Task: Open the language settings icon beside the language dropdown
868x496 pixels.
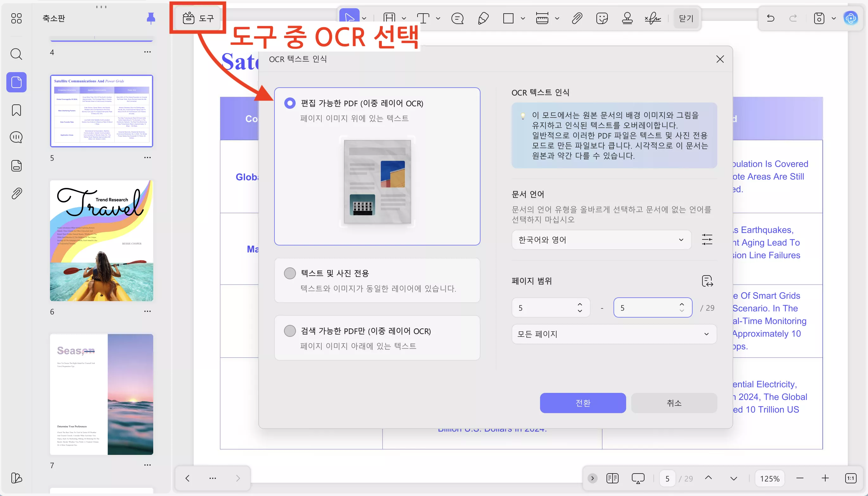Action: click(707, 239)
